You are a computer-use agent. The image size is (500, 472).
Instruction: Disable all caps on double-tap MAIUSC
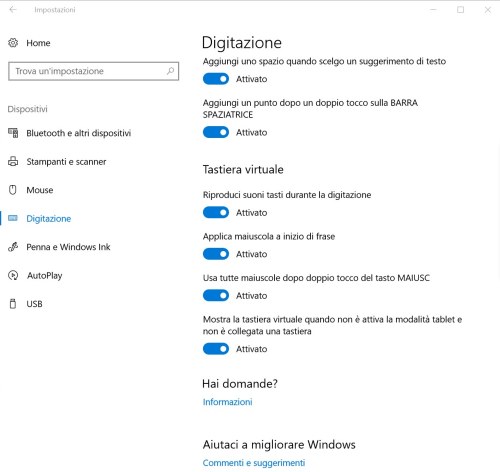[216, 295]
